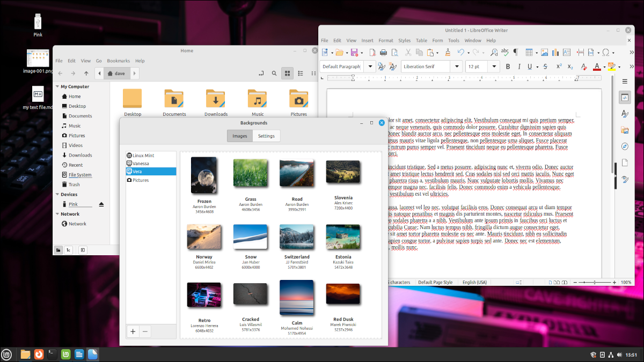
Task: Open the Styles menu in Writer
Action: 405,40
